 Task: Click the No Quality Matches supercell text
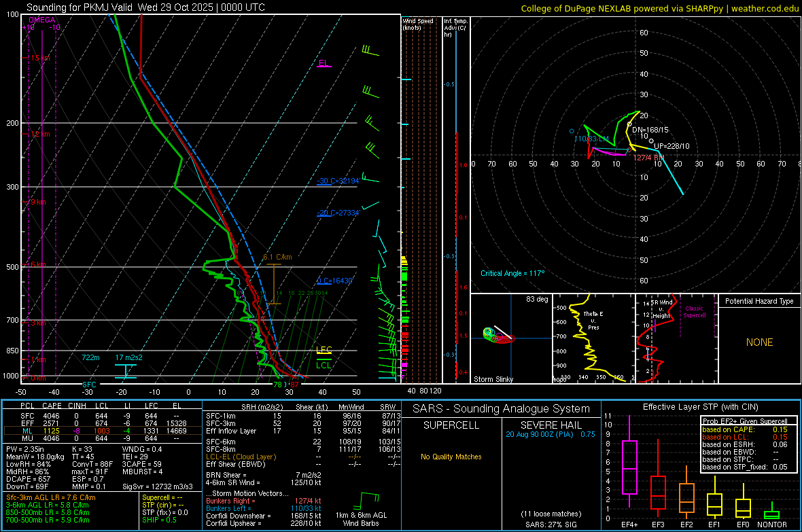click(451, 457)
